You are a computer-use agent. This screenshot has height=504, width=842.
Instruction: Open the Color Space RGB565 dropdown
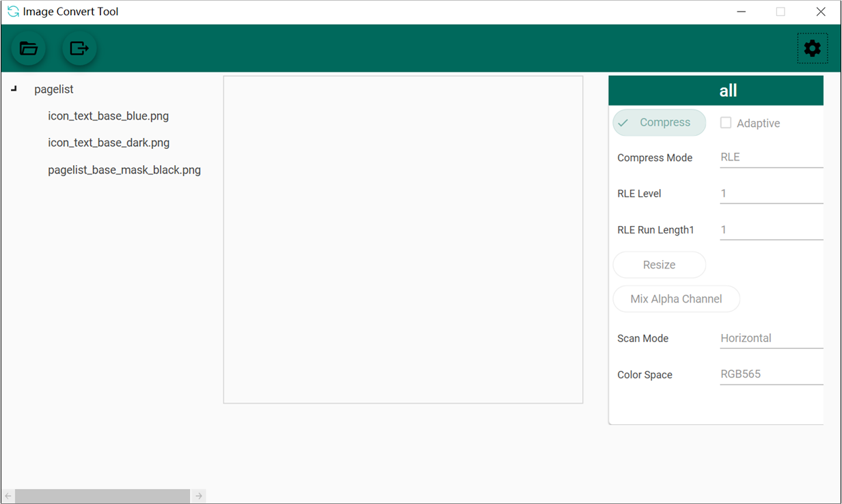pyautogui.click(x=771, y=374)
